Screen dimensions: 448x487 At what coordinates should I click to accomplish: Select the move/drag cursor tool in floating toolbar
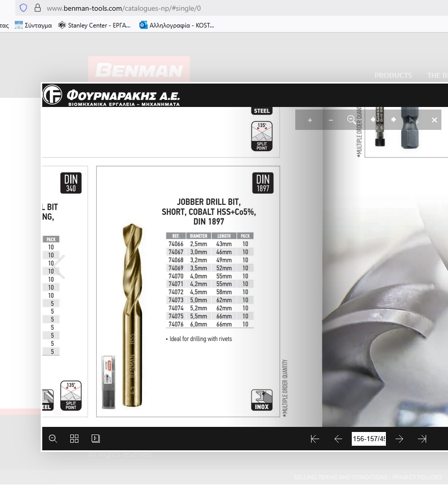pos(414,120)
